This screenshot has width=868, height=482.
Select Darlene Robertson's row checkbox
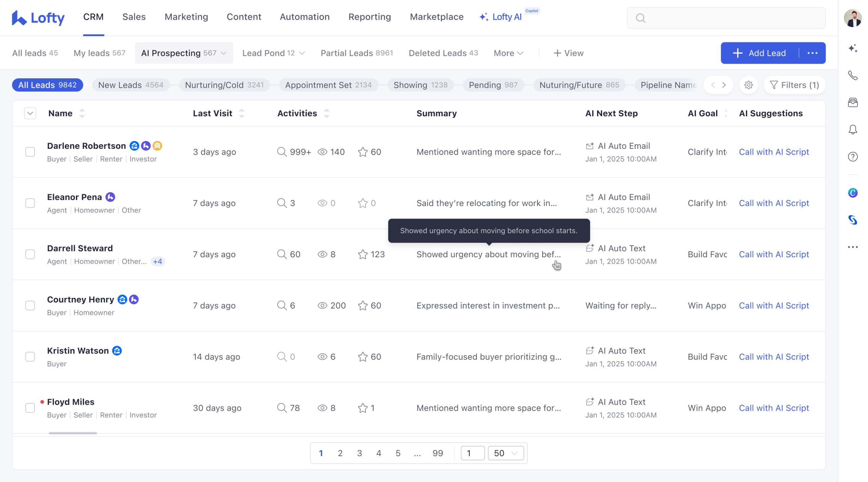[x=30, y=152]
